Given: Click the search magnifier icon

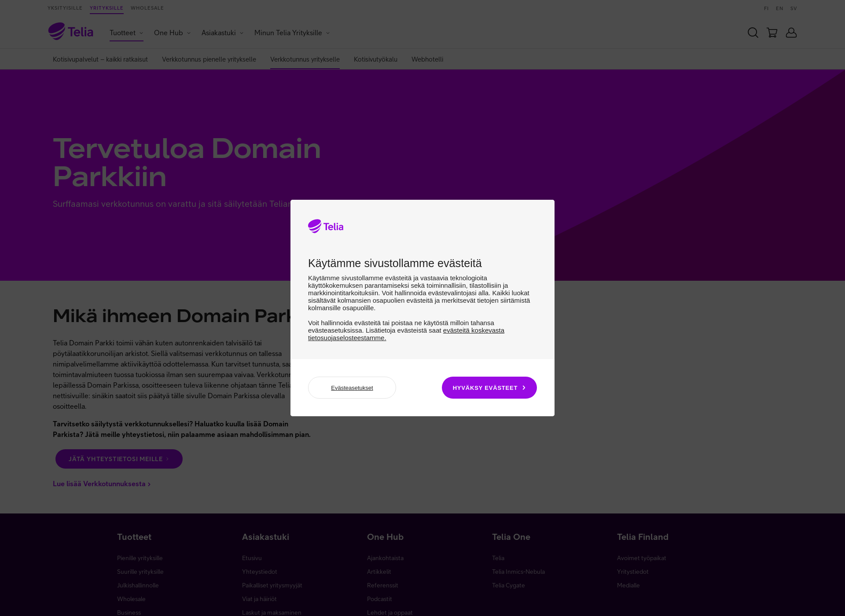Looking at the screenshot, I should pyautogui.click(x=753, y=32).
